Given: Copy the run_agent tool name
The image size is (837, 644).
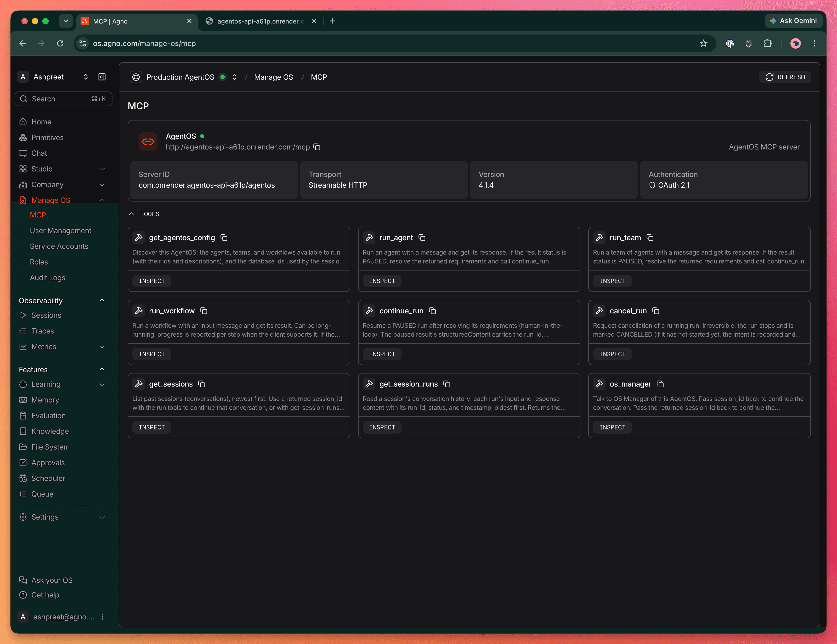Looking at the screenshot, I should click(422, 238).
